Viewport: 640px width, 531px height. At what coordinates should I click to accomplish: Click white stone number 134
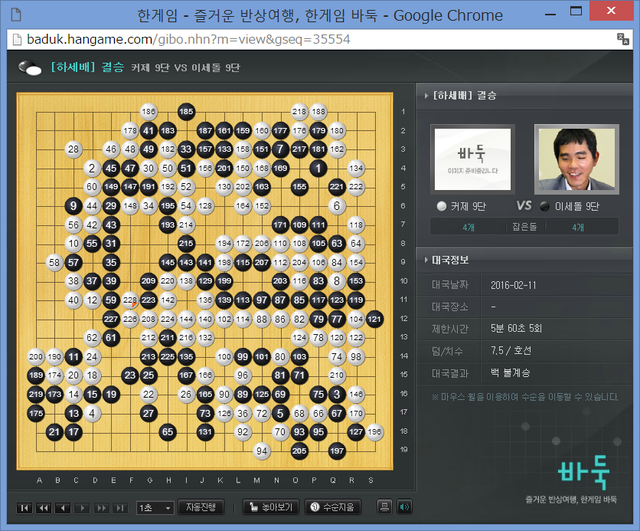pos(356,168)
